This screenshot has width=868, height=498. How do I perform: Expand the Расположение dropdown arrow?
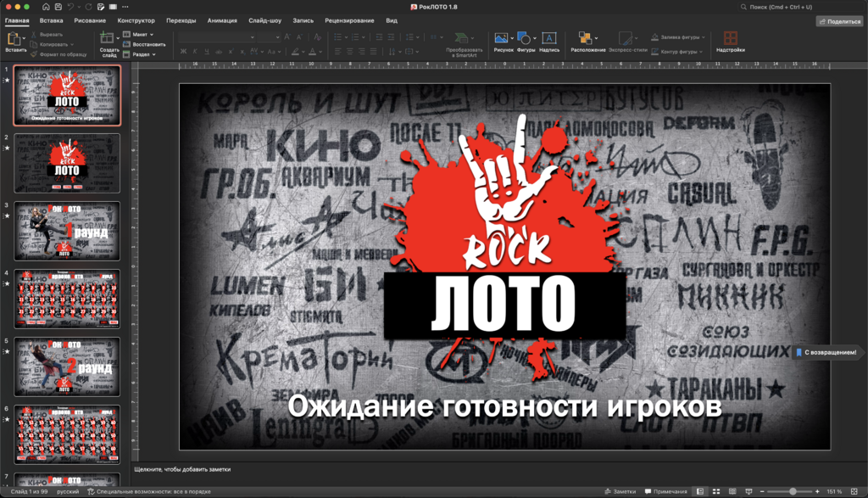coord(596,38)
